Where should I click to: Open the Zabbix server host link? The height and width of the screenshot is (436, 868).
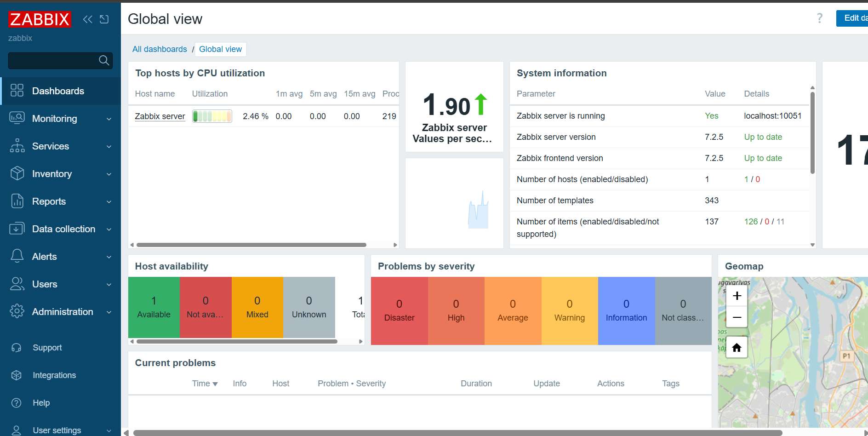[x=160, y=116]
